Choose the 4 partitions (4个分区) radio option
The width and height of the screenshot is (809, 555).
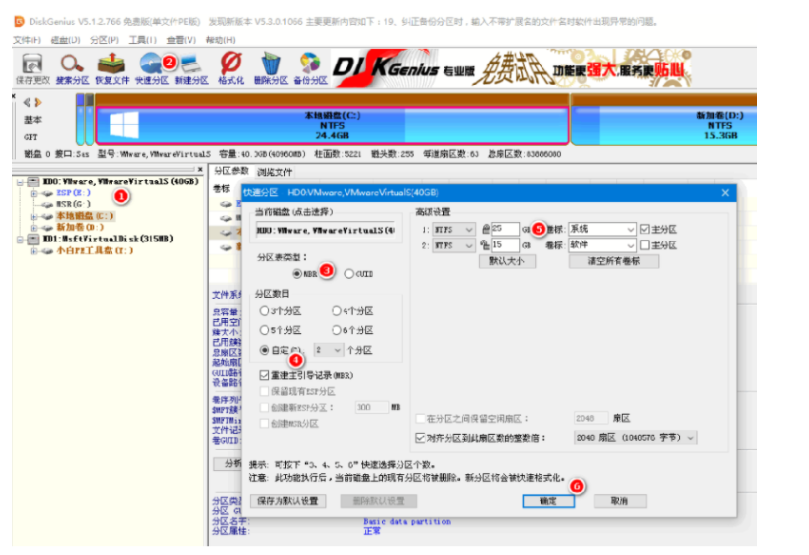click(336, 311)
